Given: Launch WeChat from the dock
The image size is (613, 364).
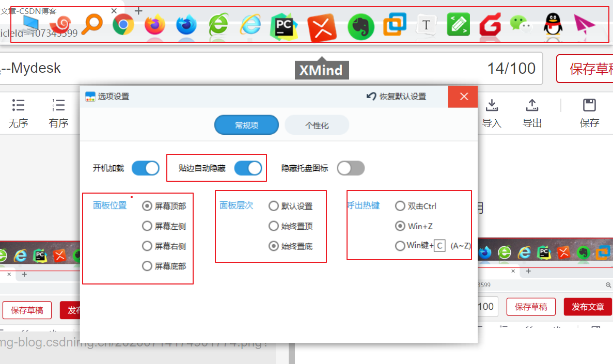Looking at the screenshot, I should pos(521,25).
